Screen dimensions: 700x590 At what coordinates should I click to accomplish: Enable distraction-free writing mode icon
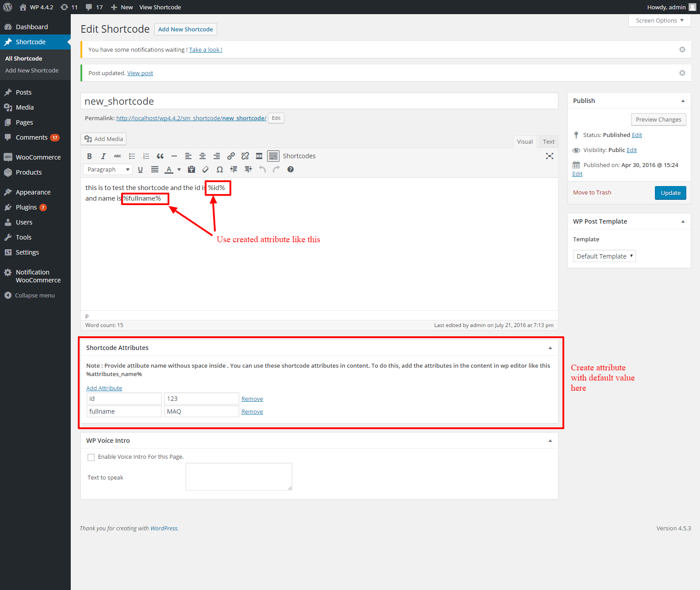pyautogui.click(x=550, y=156)
